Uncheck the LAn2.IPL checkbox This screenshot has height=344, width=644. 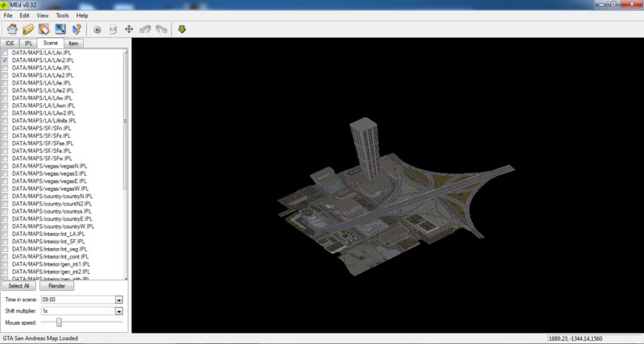tap(5, 60)
